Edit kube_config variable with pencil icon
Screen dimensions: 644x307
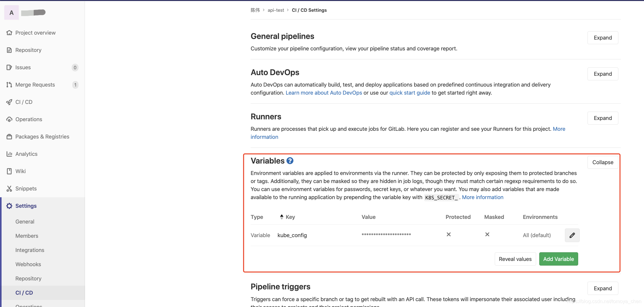(572, 235)
